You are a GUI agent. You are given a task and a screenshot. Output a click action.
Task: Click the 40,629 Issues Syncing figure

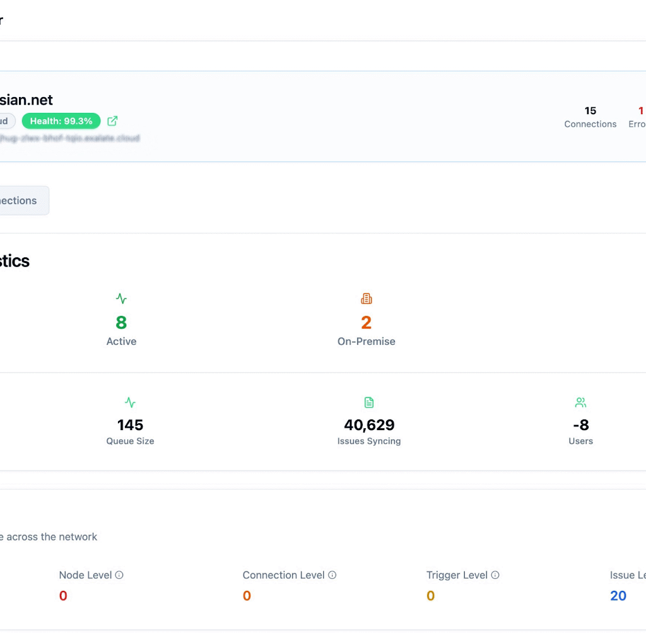click(x=369, y=425)
